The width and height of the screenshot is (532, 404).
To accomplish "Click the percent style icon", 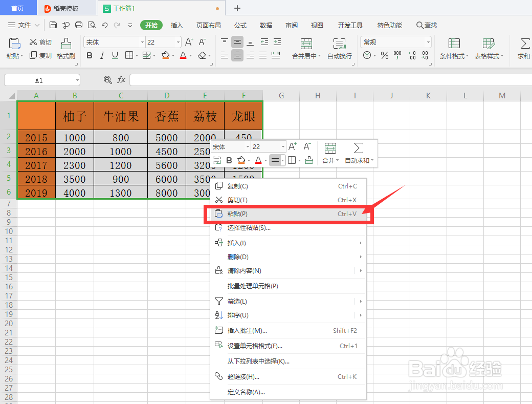I will [x=384, y=55].
